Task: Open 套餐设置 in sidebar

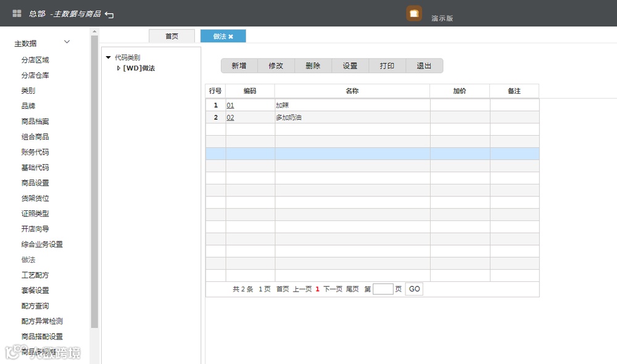Action: click(35, 291)
